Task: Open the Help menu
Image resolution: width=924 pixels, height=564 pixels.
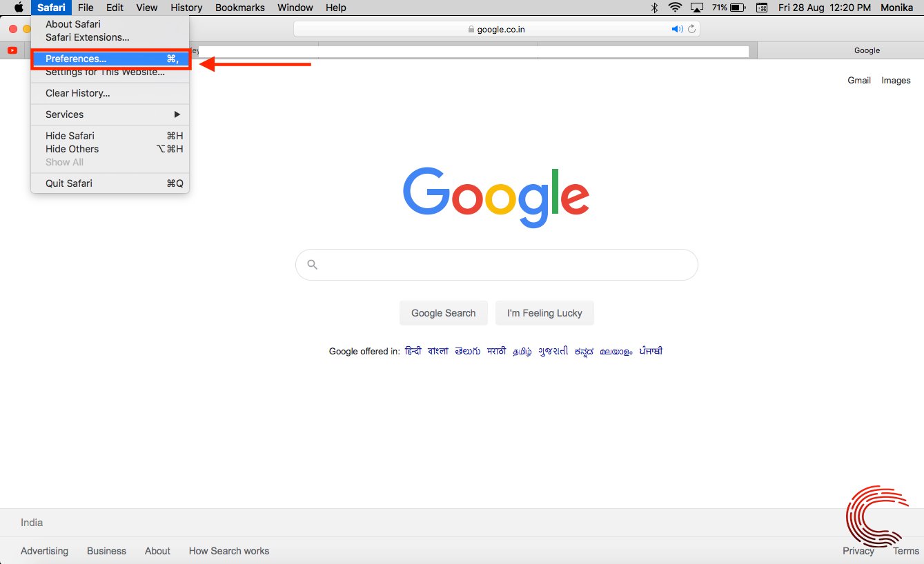Action: click(x=336, y=8)
